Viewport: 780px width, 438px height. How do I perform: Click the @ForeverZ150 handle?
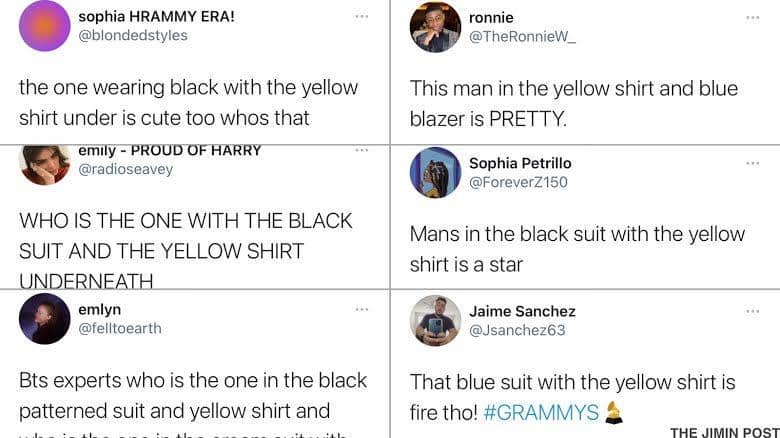pos(518,182)
